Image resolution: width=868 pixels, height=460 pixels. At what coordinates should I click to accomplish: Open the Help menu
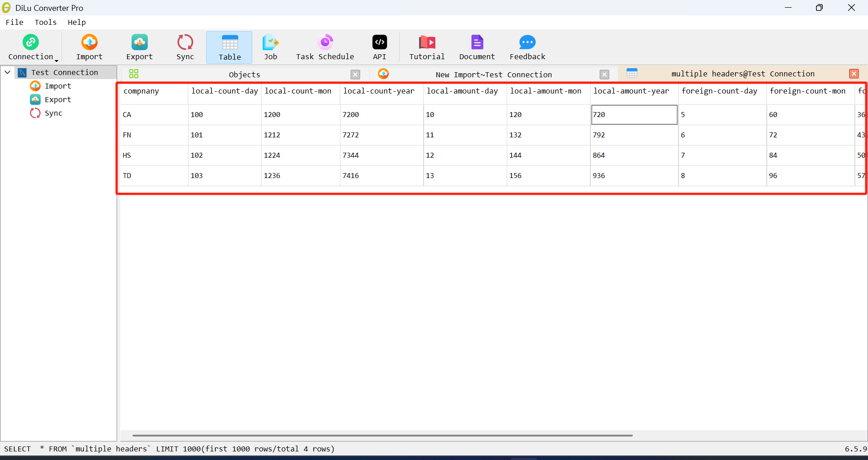77,22
